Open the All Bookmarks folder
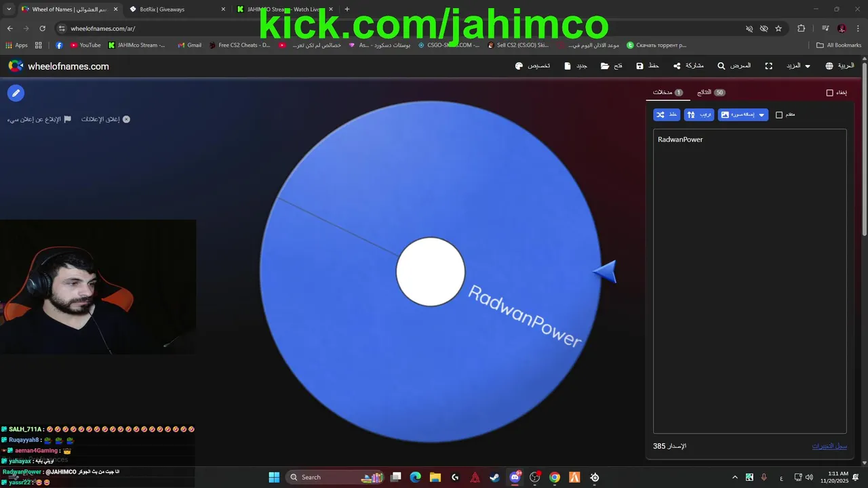This screenshot has width=868, height=488. click(x=839, y=45)
